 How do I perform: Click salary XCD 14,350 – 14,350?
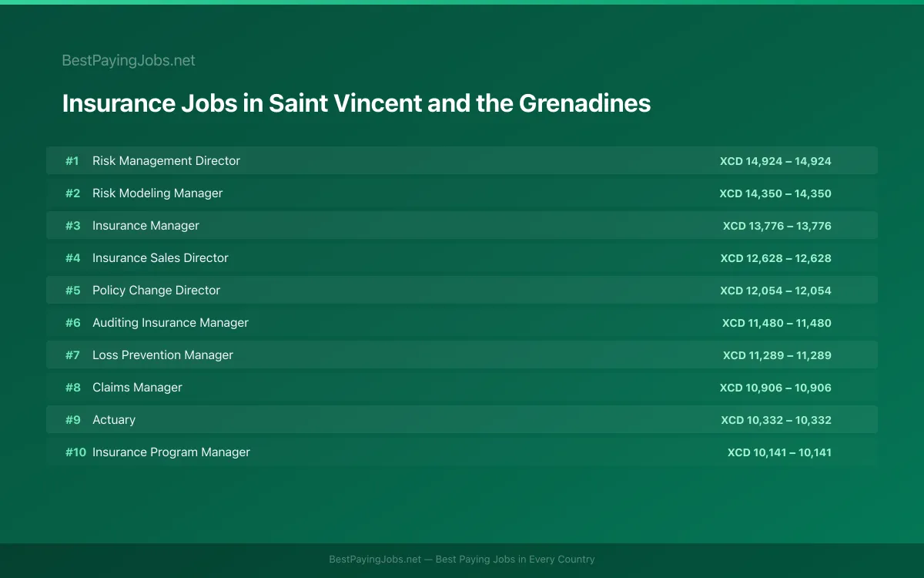point(775,193)
